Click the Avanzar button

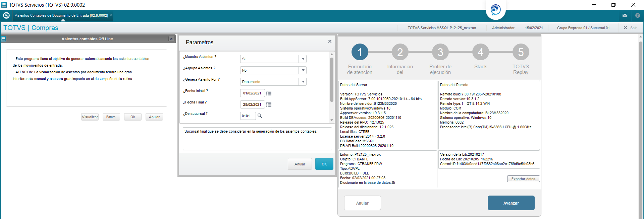click(x=511, y=203)
